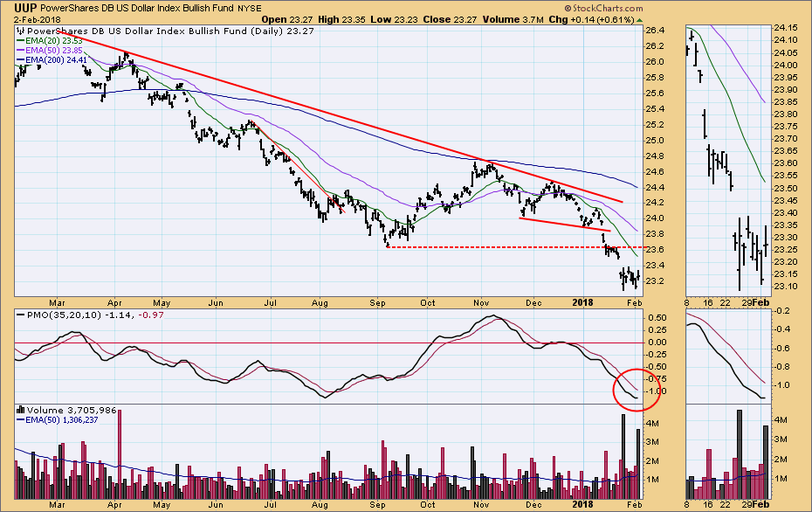Click the 23.2 price axis label

coord(655,280)
